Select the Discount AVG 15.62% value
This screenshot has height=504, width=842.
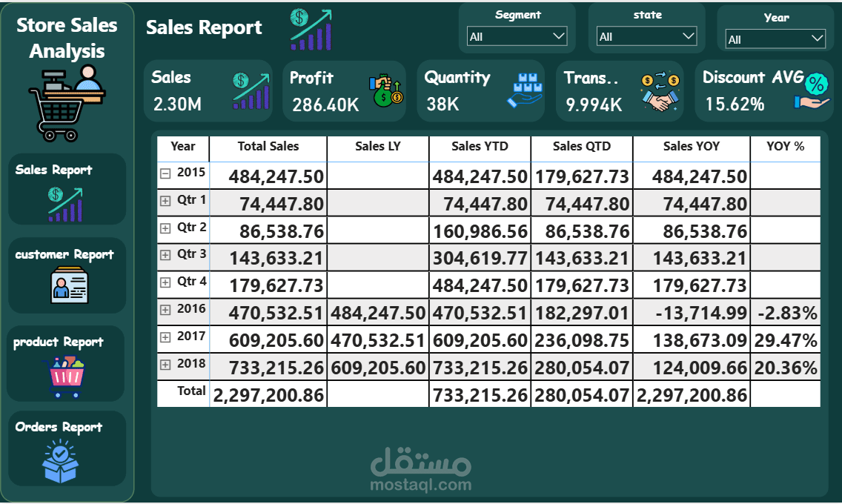click(x=735, y=104)
